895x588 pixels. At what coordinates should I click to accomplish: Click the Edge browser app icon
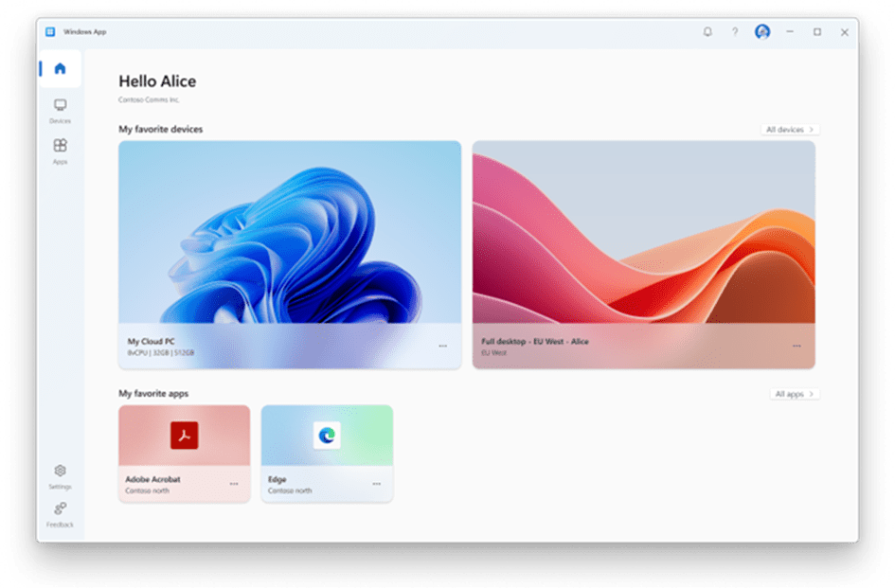327,435
